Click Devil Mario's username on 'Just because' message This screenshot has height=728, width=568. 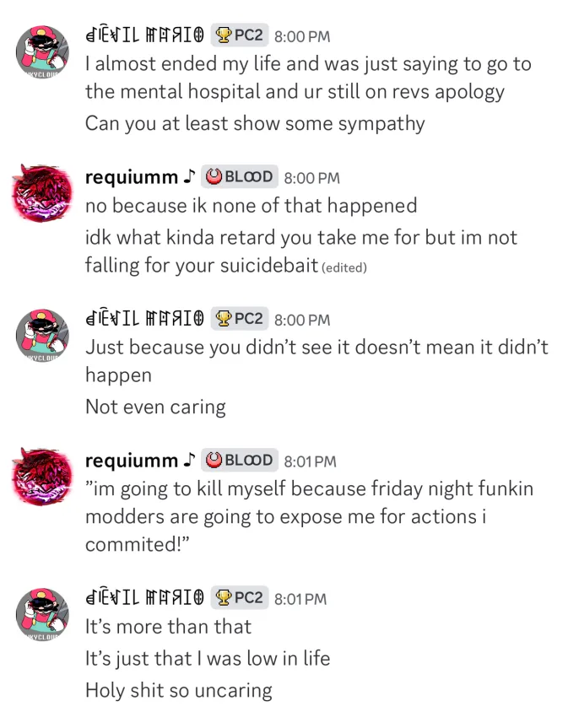[144, 319]
